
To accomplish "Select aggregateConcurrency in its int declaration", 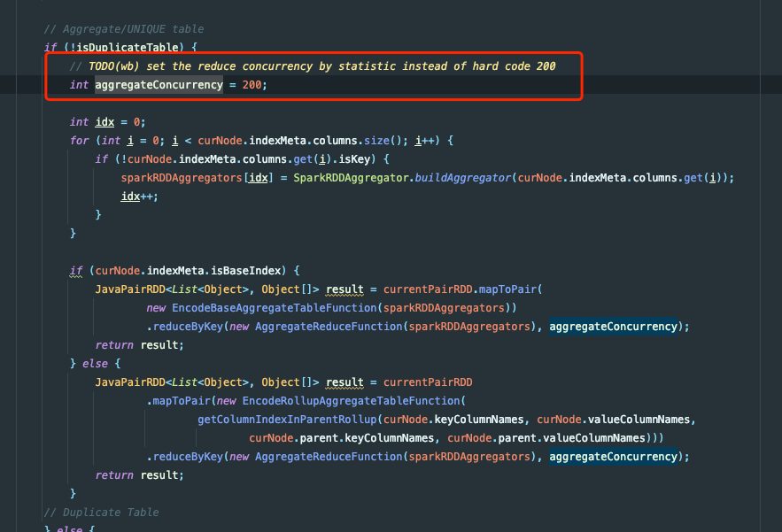I will pyautogui.click(x=159, y=85).
